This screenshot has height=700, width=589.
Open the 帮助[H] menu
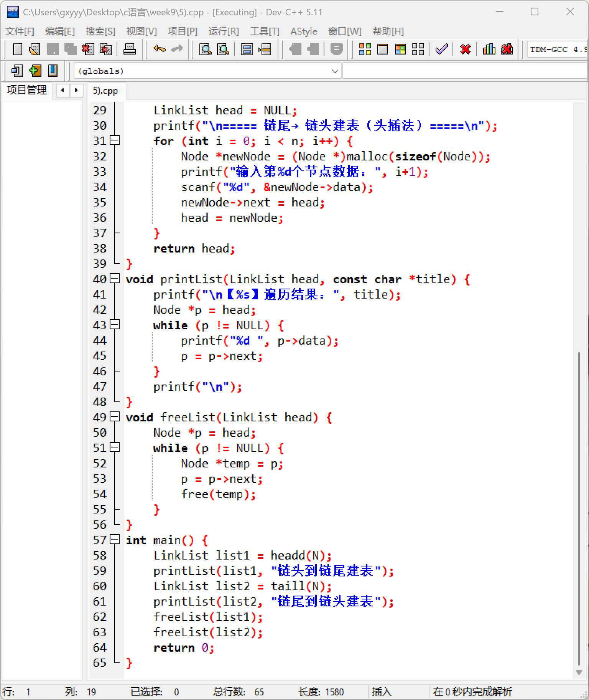click(388, 31)
